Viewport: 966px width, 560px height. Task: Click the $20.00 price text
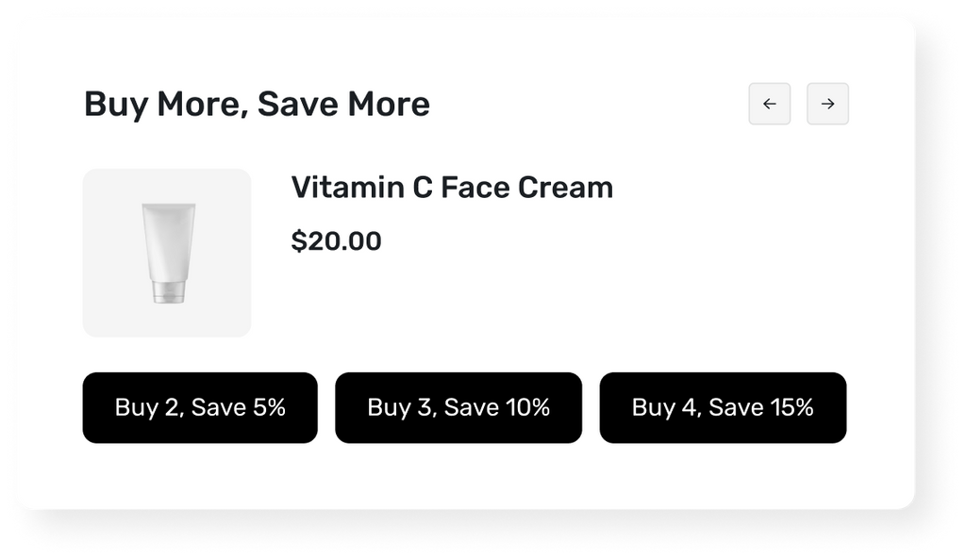[x=336, y=241]
